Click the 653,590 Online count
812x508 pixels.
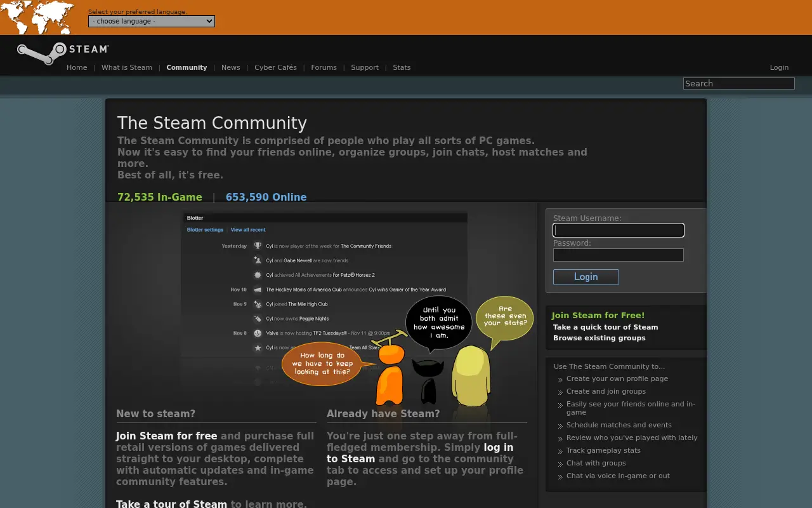pyautogui.click(x=266, y=197)
